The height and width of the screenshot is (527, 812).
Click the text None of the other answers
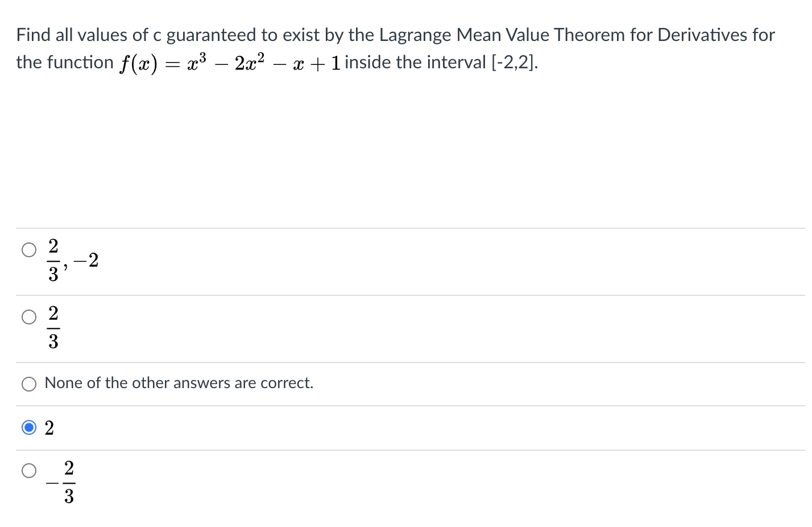tap(179, 383)
